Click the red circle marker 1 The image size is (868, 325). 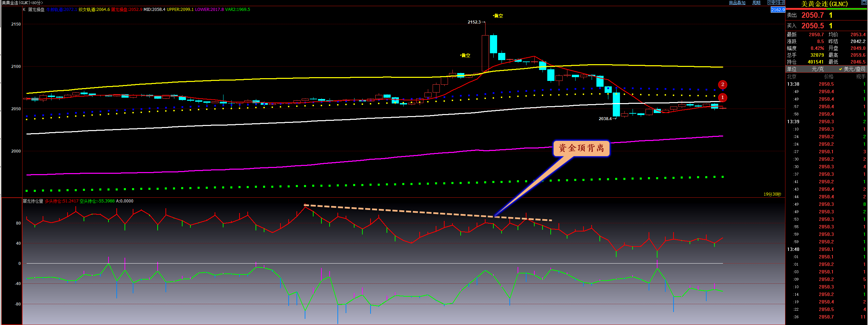[x=722, y=98]
